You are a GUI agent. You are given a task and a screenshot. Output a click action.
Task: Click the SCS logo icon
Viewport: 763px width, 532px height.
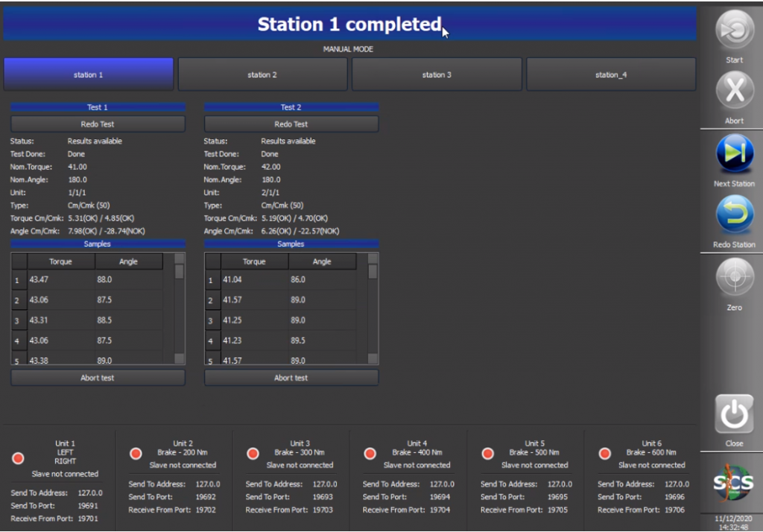click(733, 482)
